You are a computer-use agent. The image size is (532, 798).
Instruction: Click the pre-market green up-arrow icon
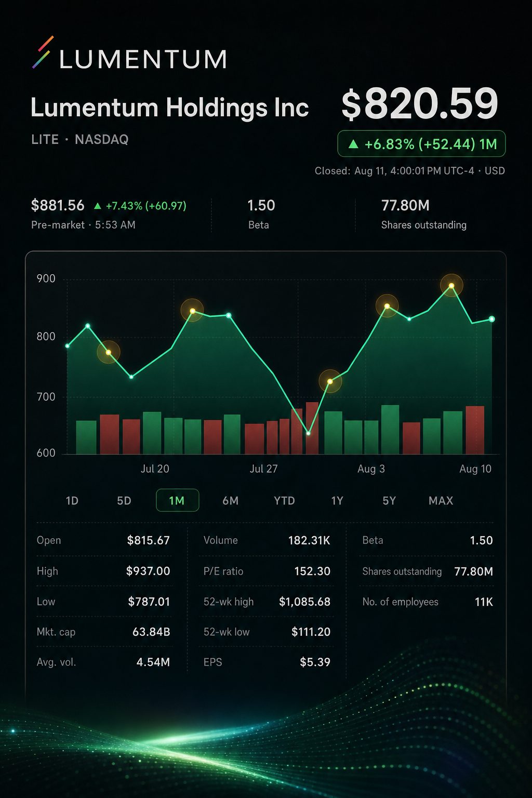(97, 206)
